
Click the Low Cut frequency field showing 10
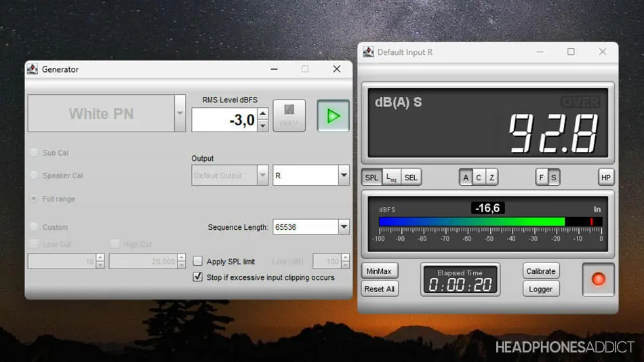[x=62, y=261]
